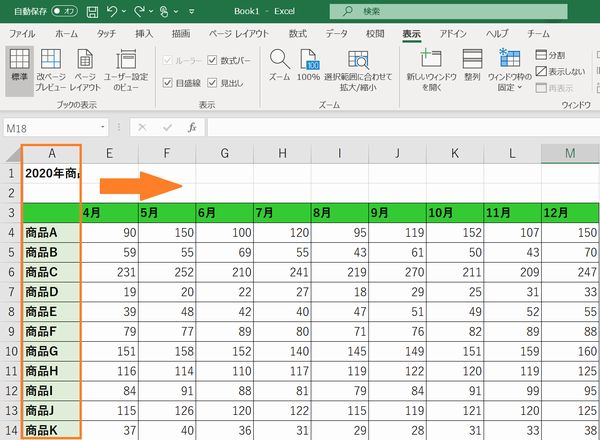Switch to the データ ribbon tab

coord(336,34)
